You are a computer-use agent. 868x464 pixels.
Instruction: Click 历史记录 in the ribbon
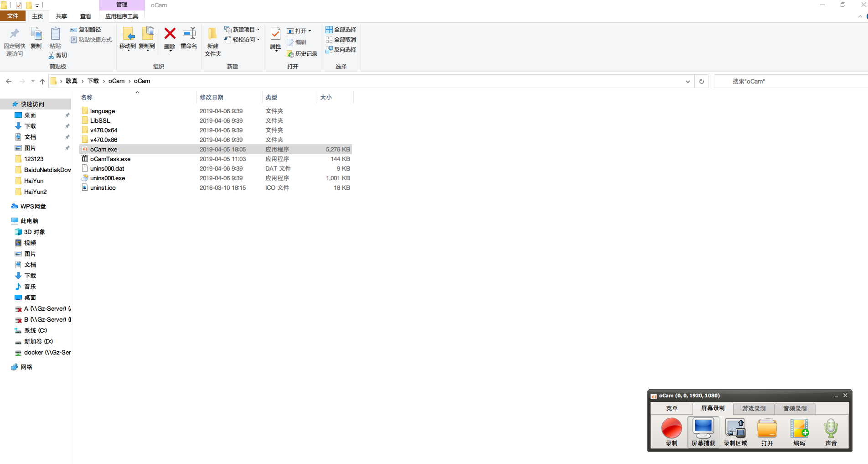pyautogui.click(x=302, y=53)
